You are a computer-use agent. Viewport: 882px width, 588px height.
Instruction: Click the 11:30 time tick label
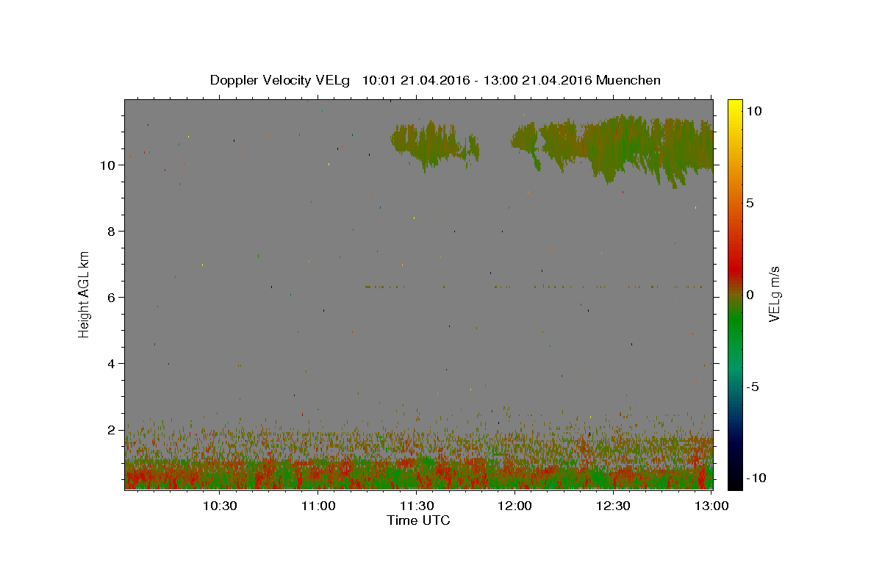417,506
